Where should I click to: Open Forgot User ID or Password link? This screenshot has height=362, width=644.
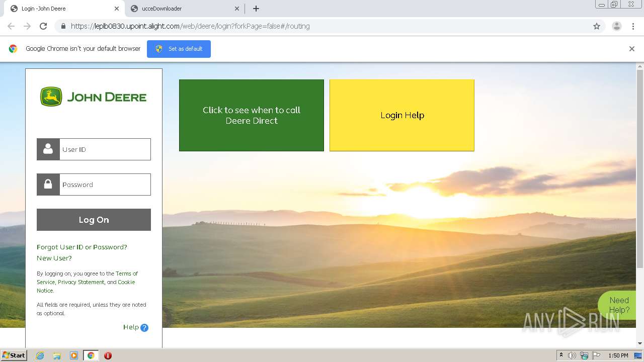(82, 247)
